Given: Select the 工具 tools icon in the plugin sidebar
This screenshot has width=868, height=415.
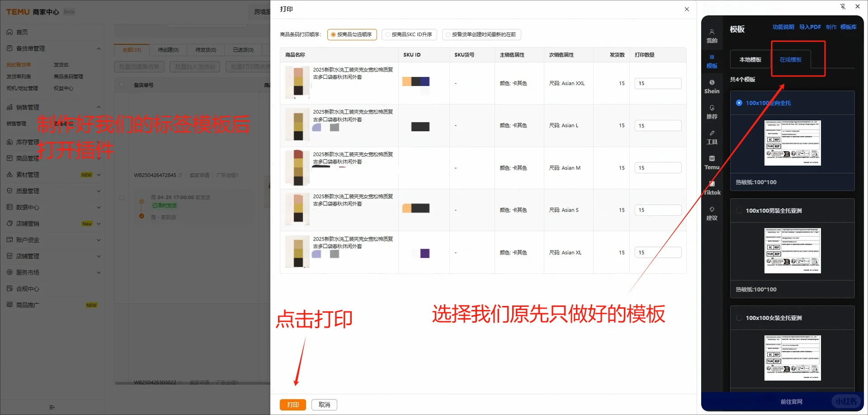Looking at the screenshot, I should 712,138.
